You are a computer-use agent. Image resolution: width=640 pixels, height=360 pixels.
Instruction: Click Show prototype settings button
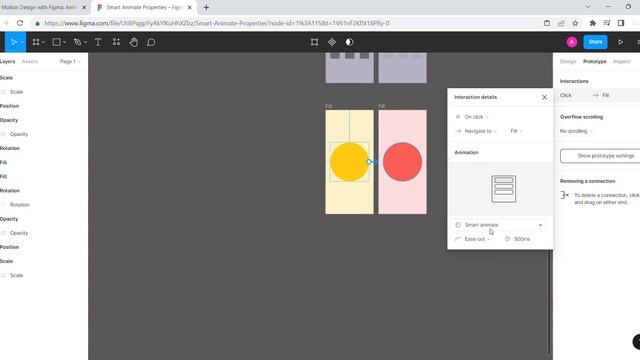[600, 156]
